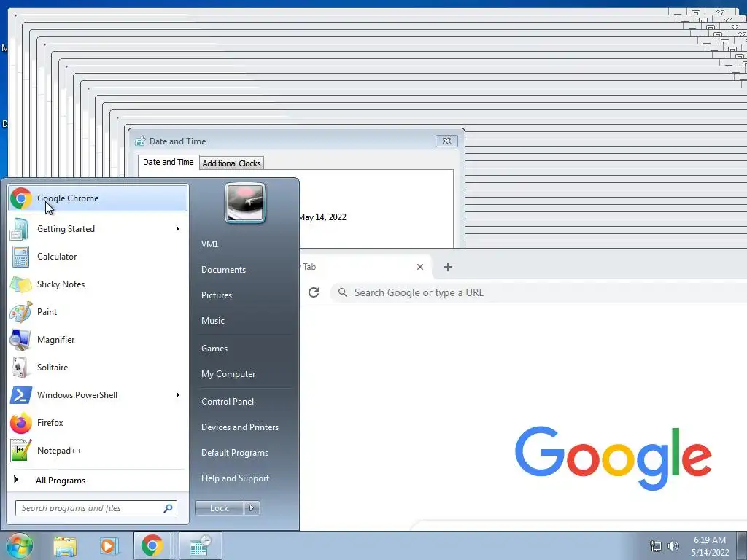Open Notepad++ from the Start menu
747x560 pixels.
98,451
